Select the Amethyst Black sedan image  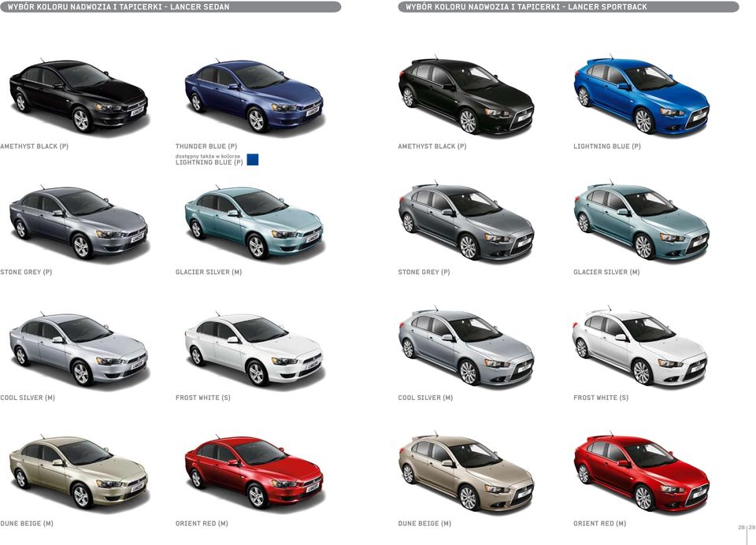(79, 96)
